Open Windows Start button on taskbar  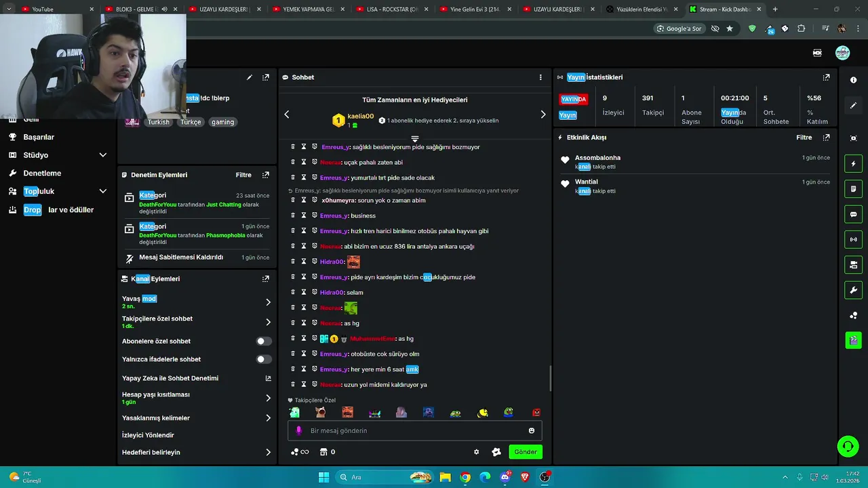pos(323,477)
